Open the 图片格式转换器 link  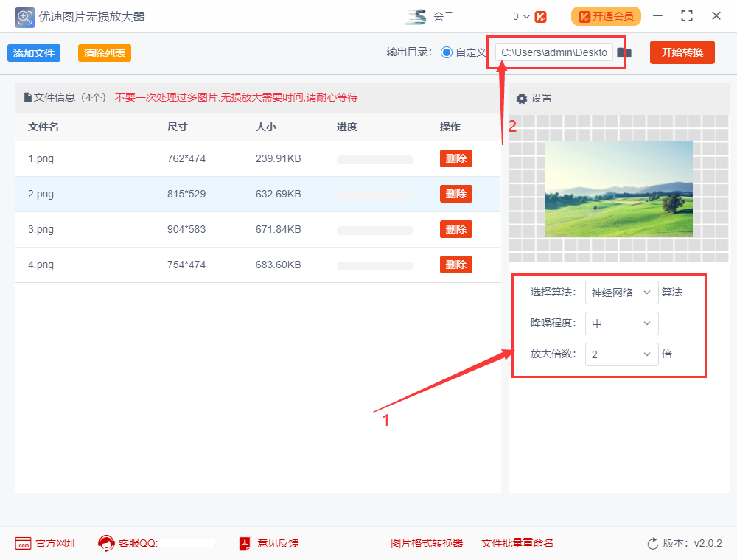click(427, 543)
